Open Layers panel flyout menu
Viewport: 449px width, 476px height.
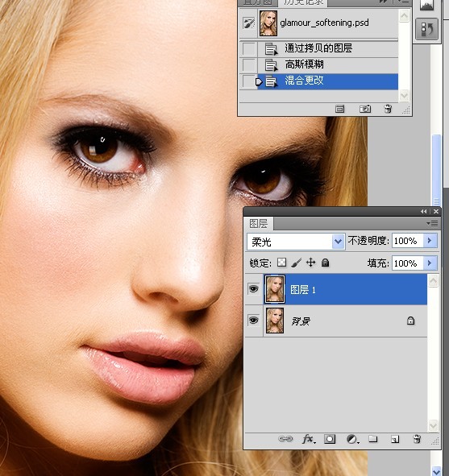[432, 224]
